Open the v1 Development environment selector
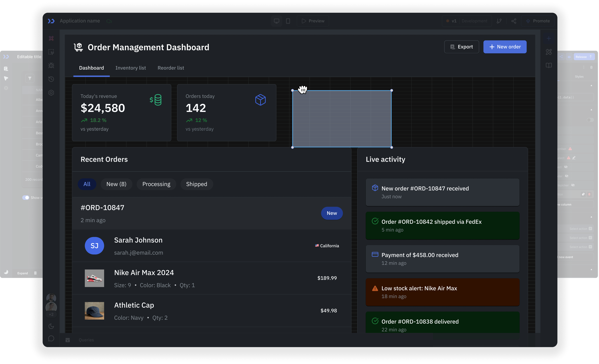 (x=467, y=21)
